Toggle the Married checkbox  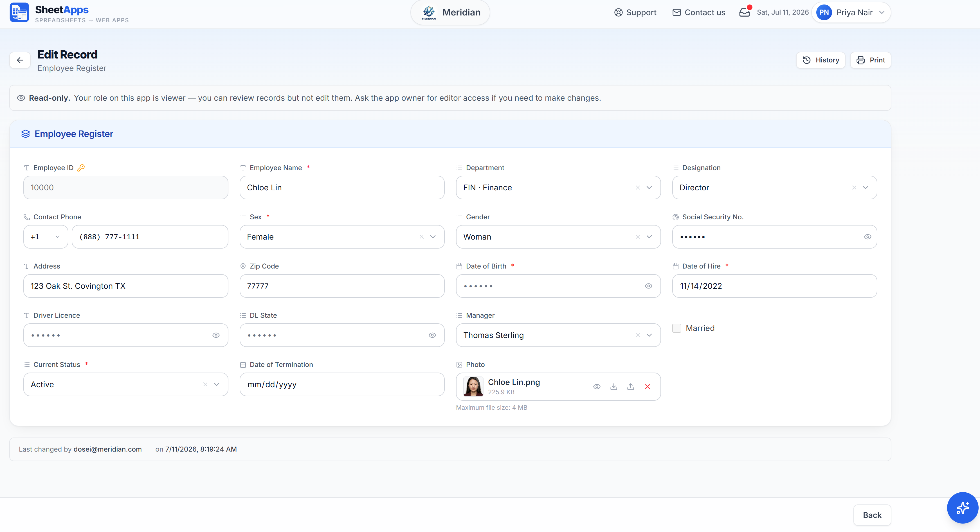coord(677,328)
